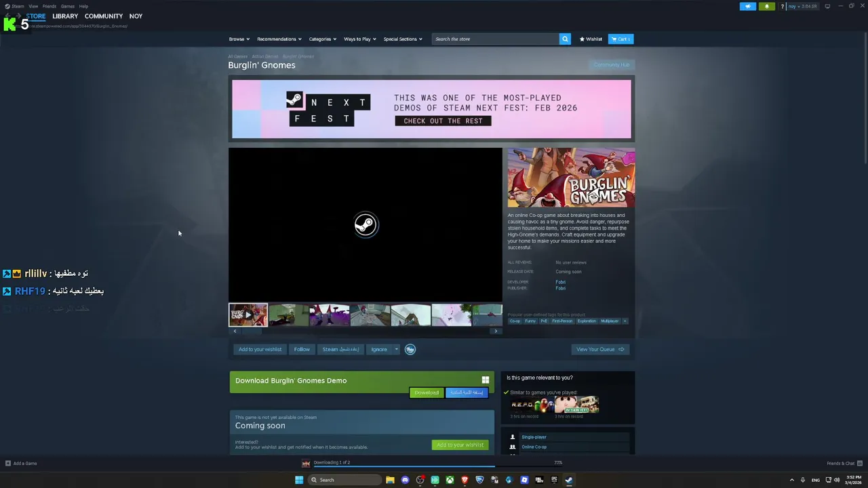Click the Steam icon in taskbar
This screenshot has width=868, height=488.
[569, 480]
